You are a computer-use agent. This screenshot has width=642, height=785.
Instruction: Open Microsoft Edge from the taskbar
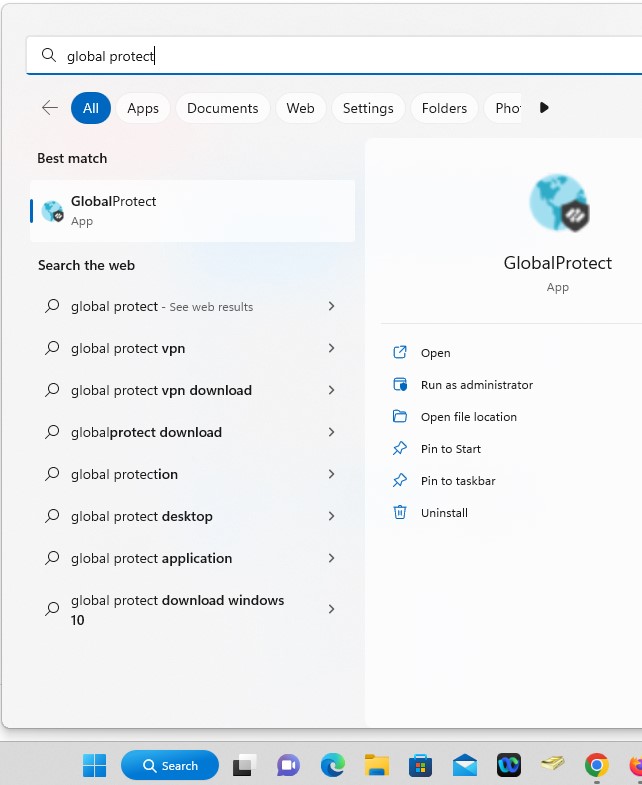(x=333, y=765)
